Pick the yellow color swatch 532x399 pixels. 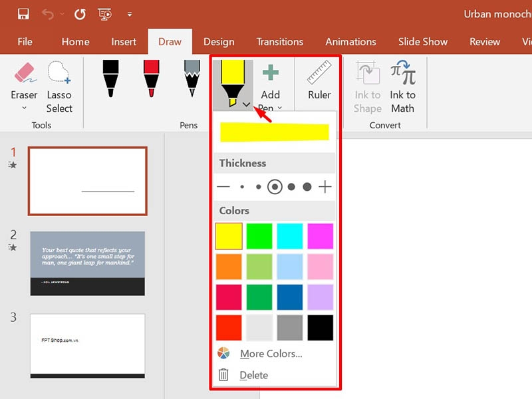pos(229,236)
